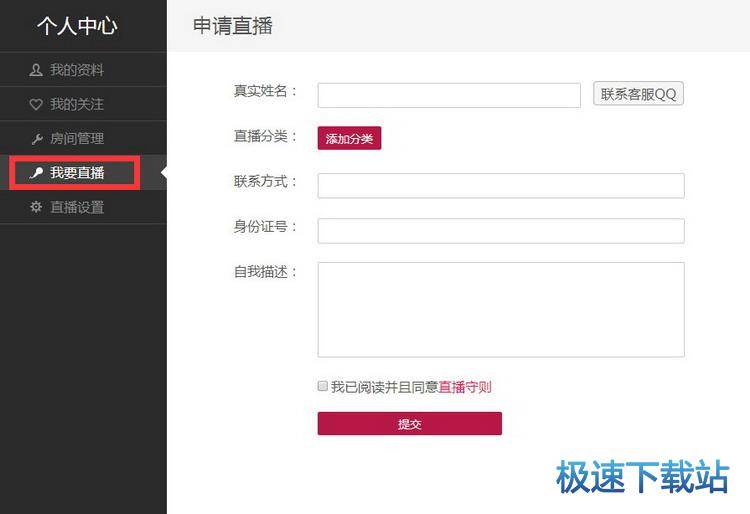This screenshot has height=514, width=750.
Task: Click the 个人中心 sidebar title
Action: point(77,25)
